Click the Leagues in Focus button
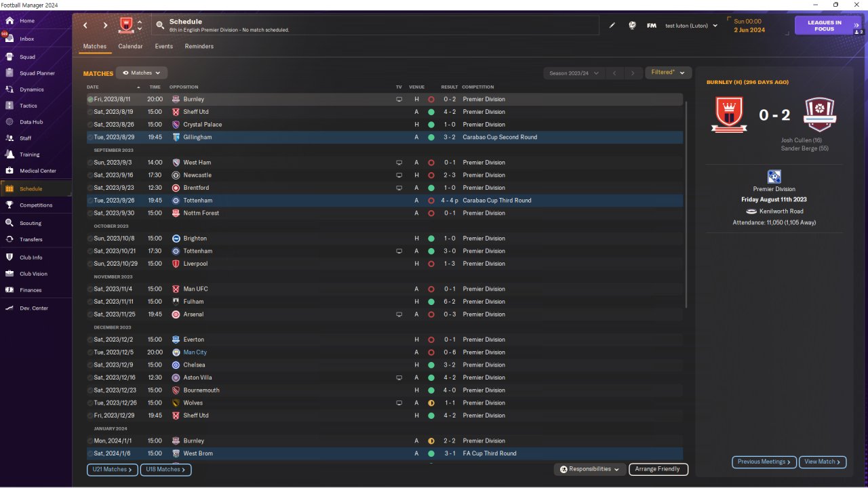The image size is (868, 488). (x=828, y=26)
